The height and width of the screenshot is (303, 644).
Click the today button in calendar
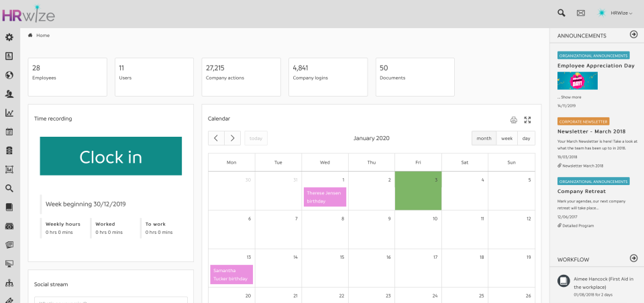[x=256, y=138]
